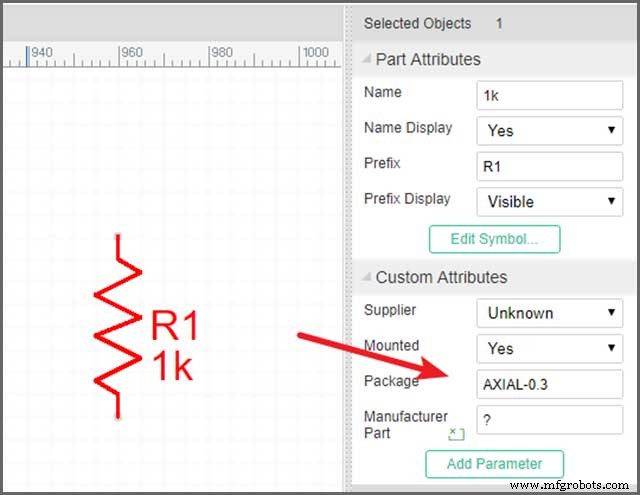Click the Prefix input field showing R1

point(549,166)
